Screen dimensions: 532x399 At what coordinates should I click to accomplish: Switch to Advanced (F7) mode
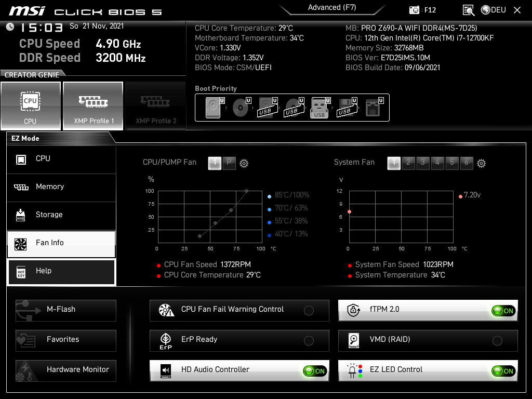(x=332, y=7)
